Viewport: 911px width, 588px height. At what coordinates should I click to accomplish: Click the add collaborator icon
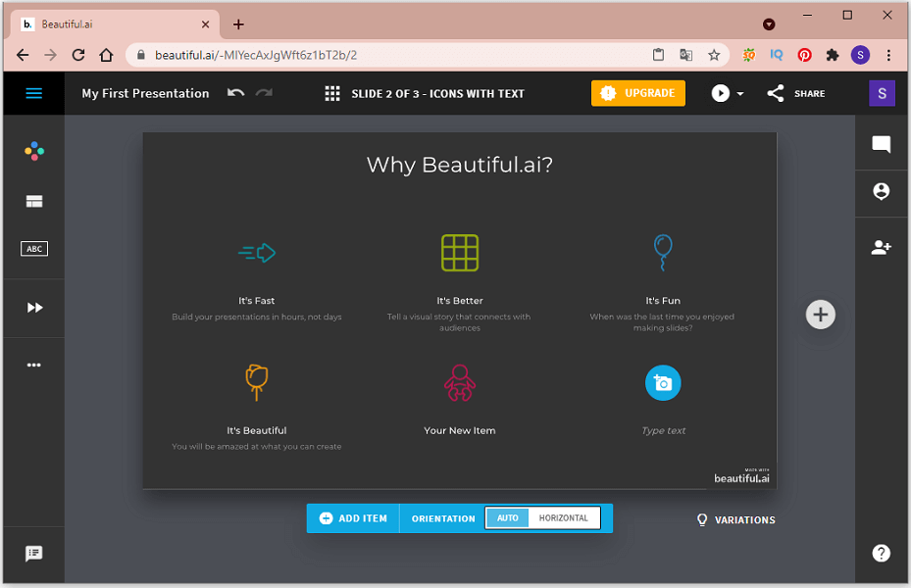882,247
